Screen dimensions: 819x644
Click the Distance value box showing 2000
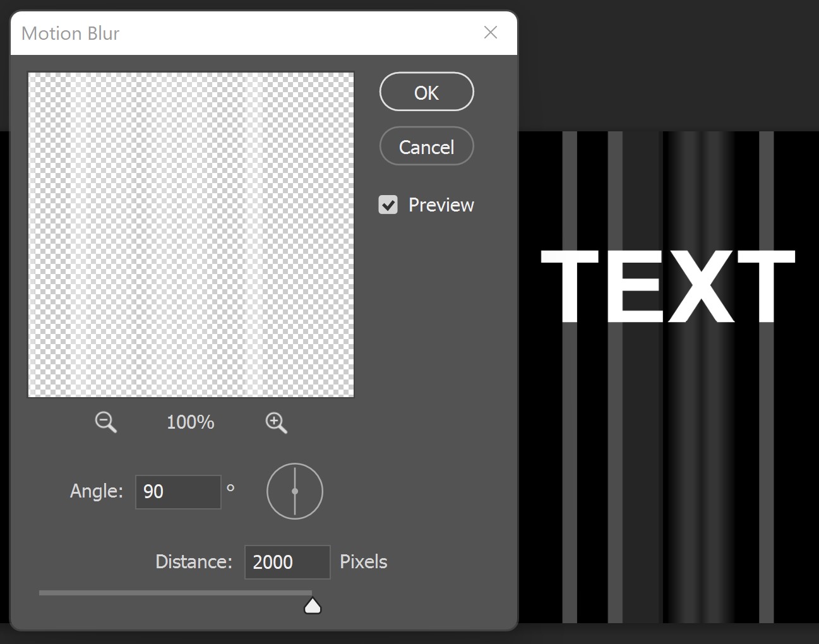[287, 561]
